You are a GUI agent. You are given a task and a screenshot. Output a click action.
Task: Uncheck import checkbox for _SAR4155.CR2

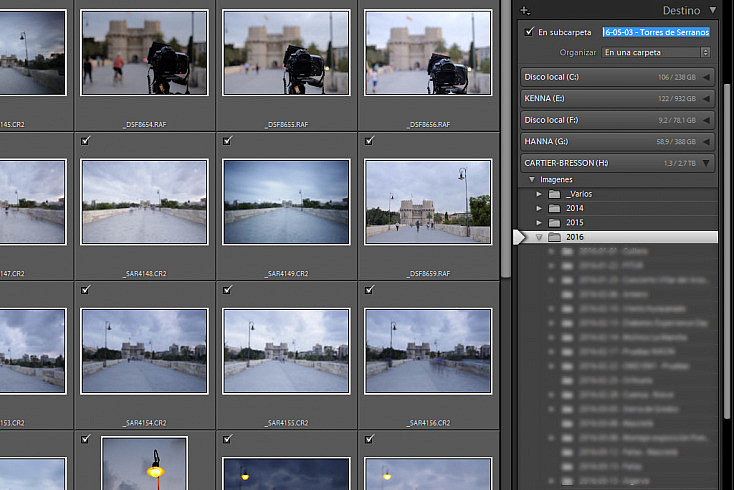228,290
